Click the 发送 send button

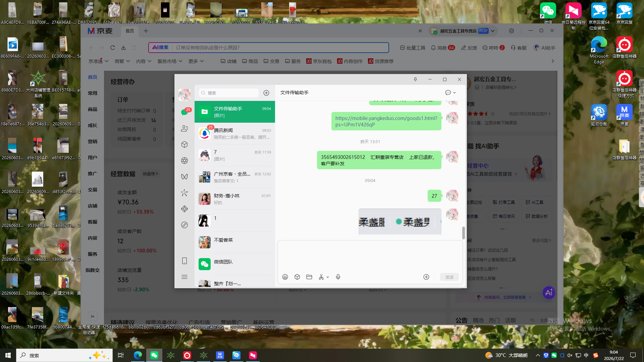pos(449,277)
